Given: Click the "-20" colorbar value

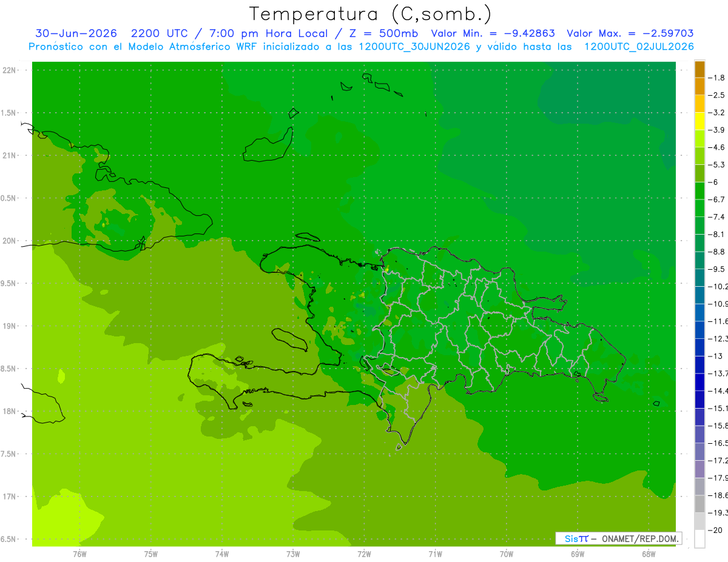Looking at the screenshot, I should coord(716,530).
